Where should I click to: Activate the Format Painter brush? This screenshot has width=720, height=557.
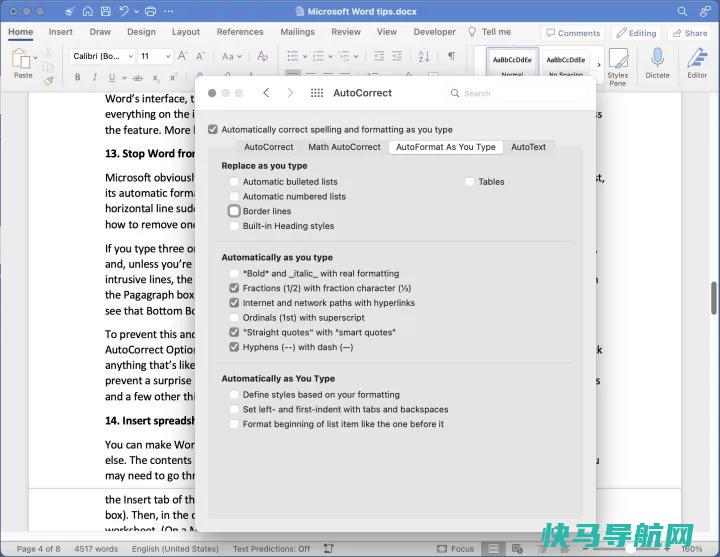[x=49, y=81]
